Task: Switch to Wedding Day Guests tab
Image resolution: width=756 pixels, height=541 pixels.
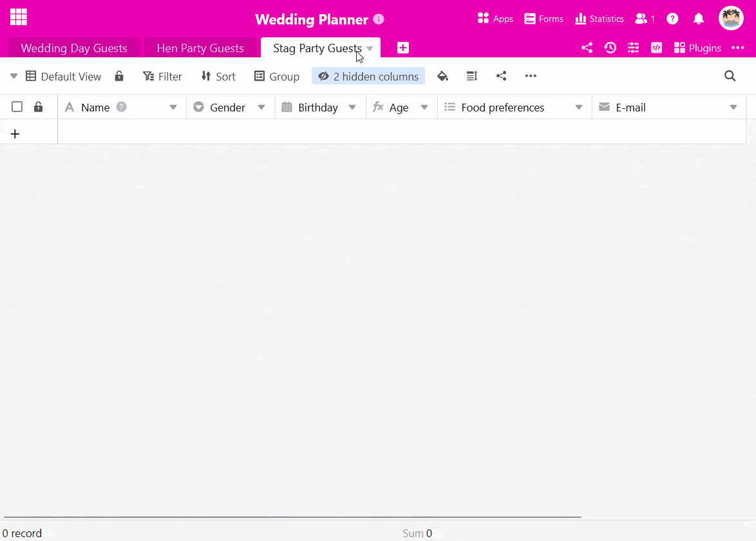Action: pos(74,48)
